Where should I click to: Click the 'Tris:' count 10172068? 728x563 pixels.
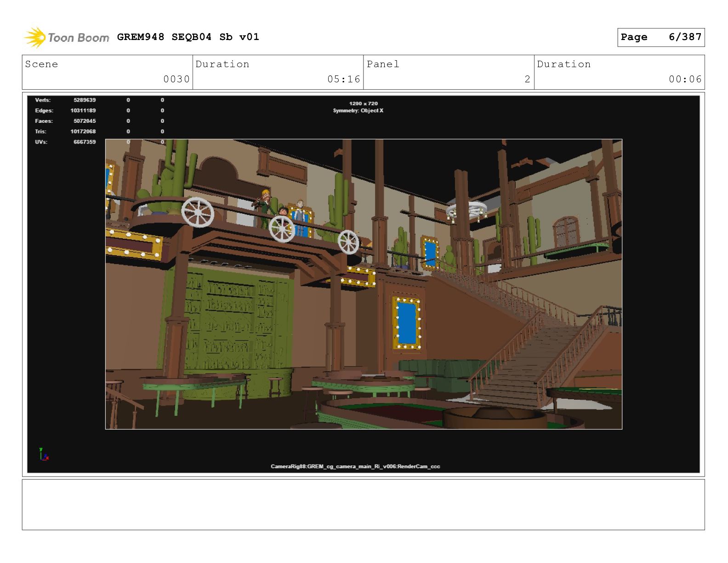coord(83,132)
